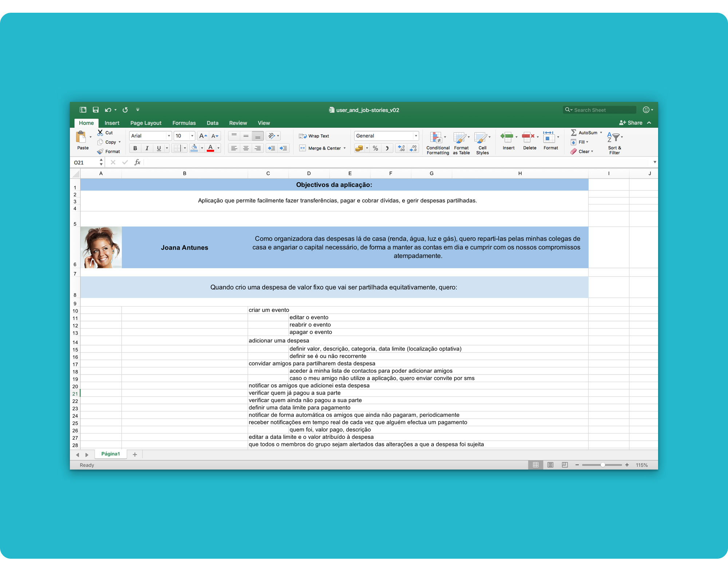Viewport: 728px width, 566px height.
Task: Open the General number format dropdown
Action: click(416, 136)
